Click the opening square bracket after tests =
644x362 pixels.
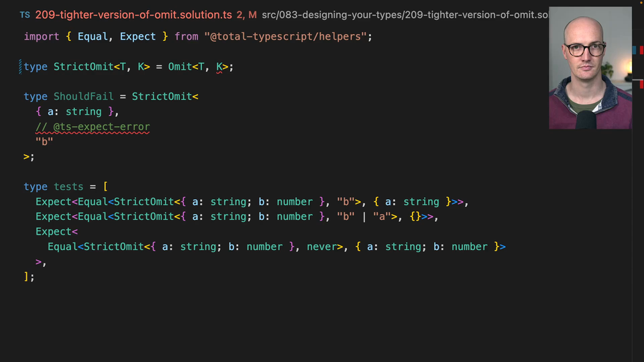(x=105, y=186)
